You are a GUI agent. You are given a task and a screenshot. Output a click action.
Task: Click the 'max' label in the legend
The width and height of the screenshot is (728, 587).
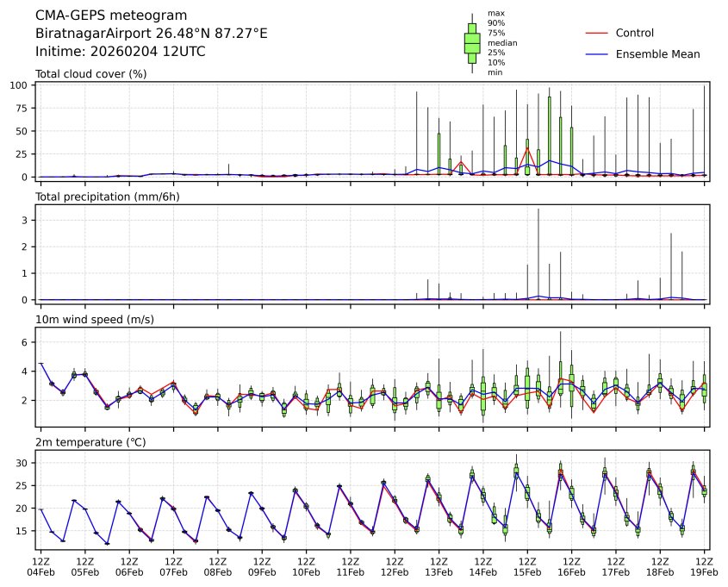point(495,13)
